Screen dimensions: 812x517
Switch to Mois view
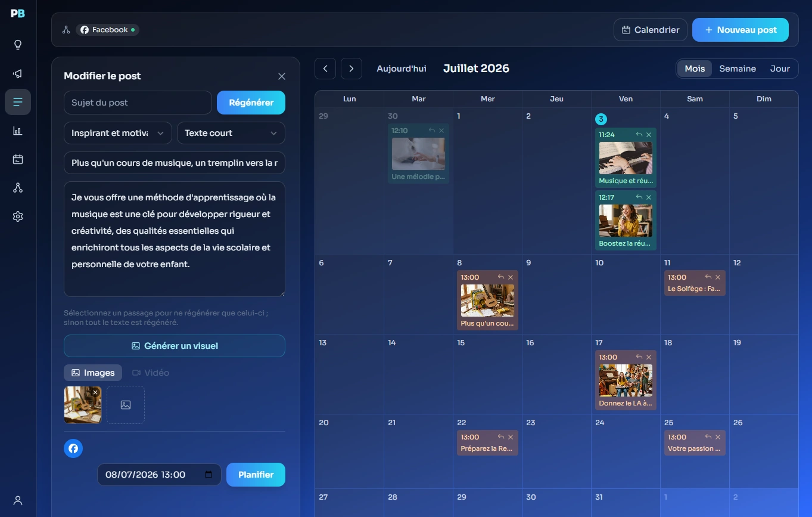(x=695, y=69)
